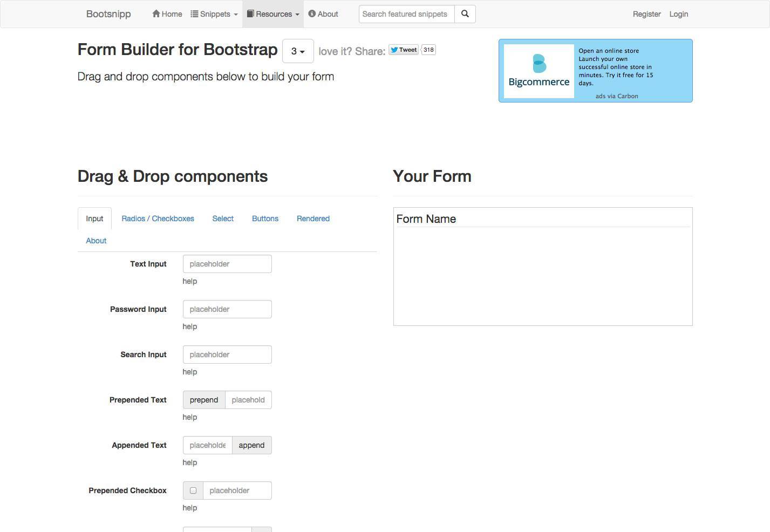Click the Password Input label
Screen dimensions: 770x532
[x=138, y=309]
